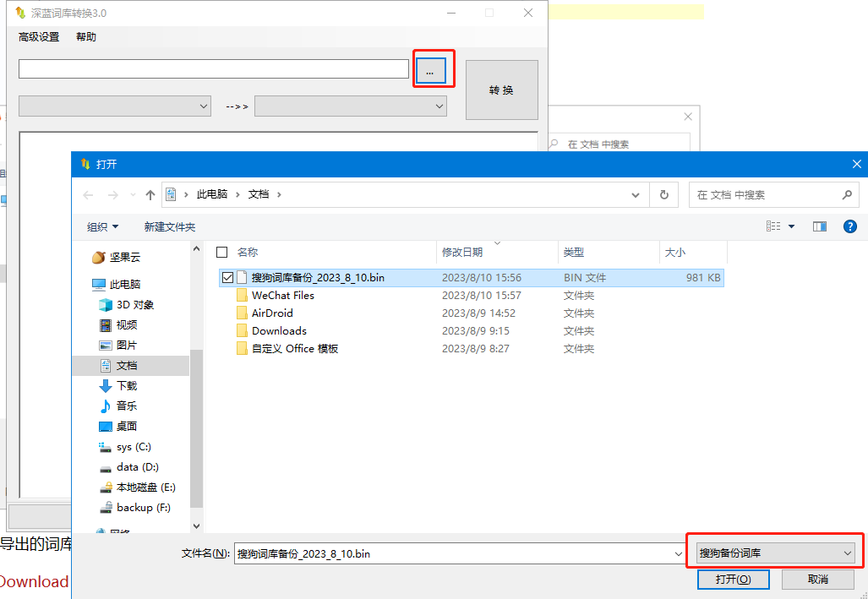Open the 坚果云 sidebar shortcut

124,258
